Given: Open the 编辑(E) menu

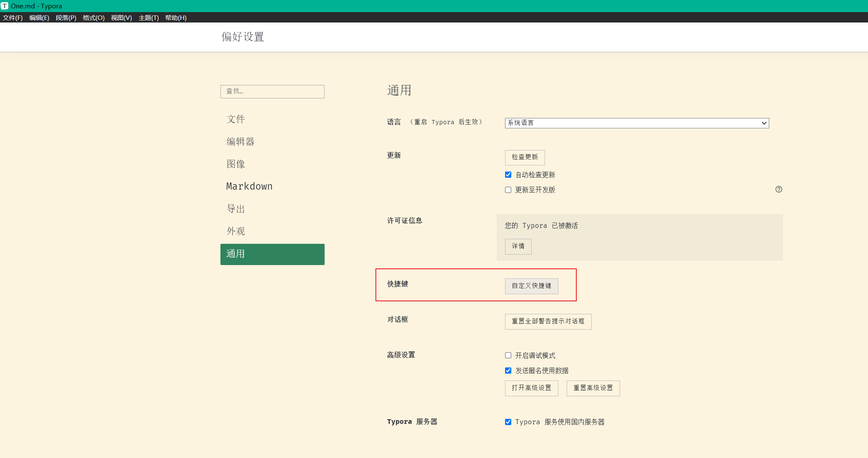Looking at the screenshot, I should point(39,18).
